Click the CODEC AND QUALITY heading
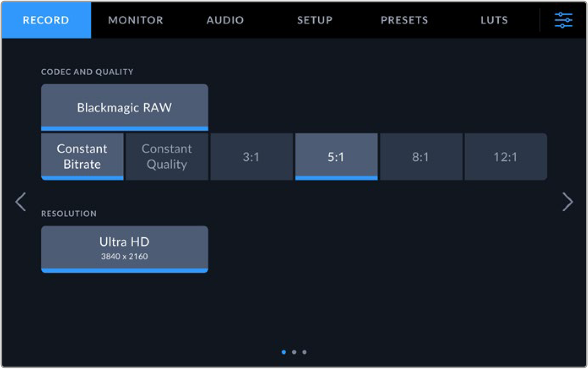Image resolution: width=588 pixels, height=369 pixels. 87,72
